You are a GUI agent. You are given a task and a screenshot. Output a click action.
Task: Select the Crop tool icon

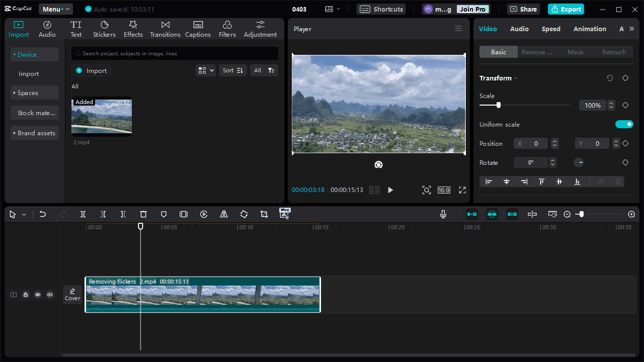click(x=264, y=214)
